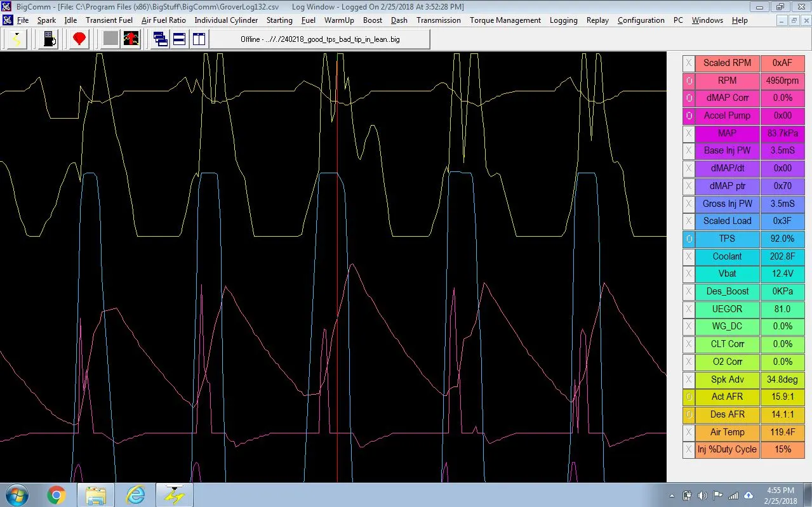812x507 pixels.
Task: Open the Logging menu
Action: (x=564, y=20)
